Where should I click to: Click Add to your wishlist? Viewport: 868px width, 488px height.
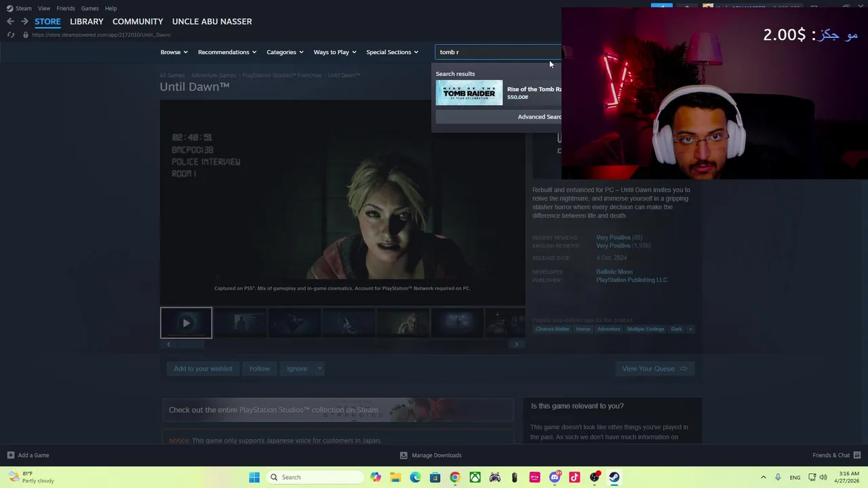(x=203, y=369)
